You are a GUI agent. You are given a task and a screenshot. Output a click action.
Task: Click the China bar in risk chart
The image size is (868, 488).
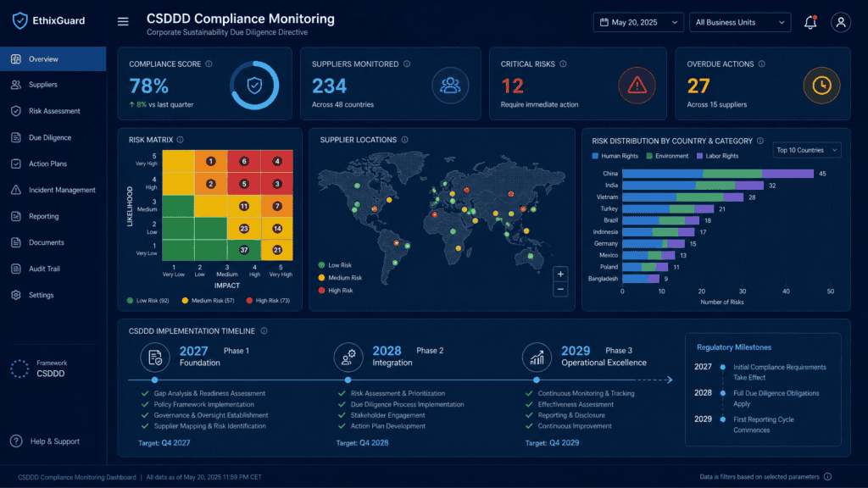(718, 174)
